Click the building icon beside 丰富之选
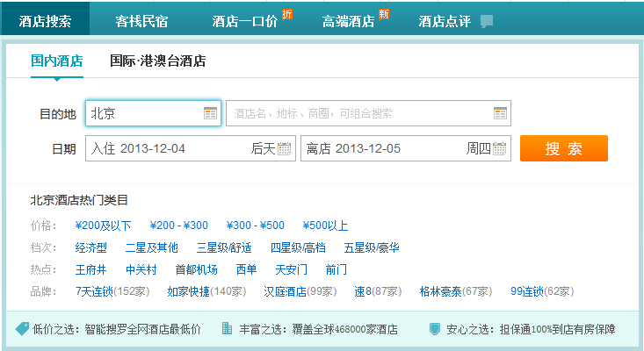This screenshot has height=351, width=644. [228, 329]
